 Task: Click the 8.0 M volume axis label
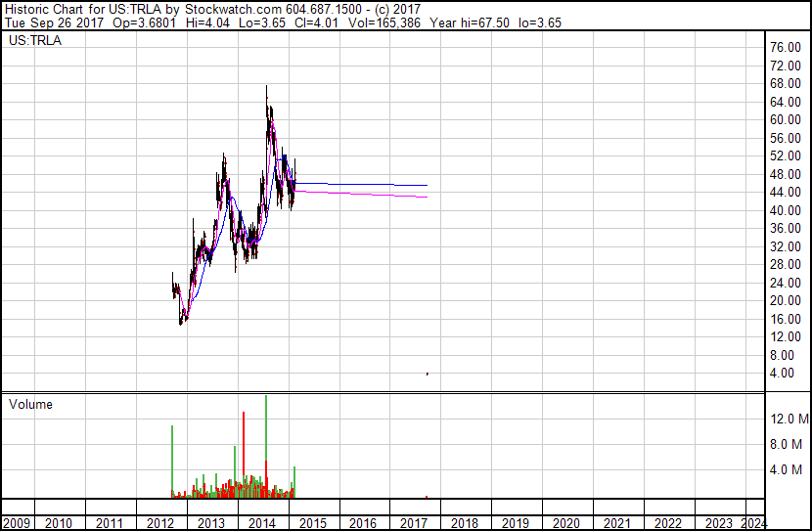tap(785, 444)
